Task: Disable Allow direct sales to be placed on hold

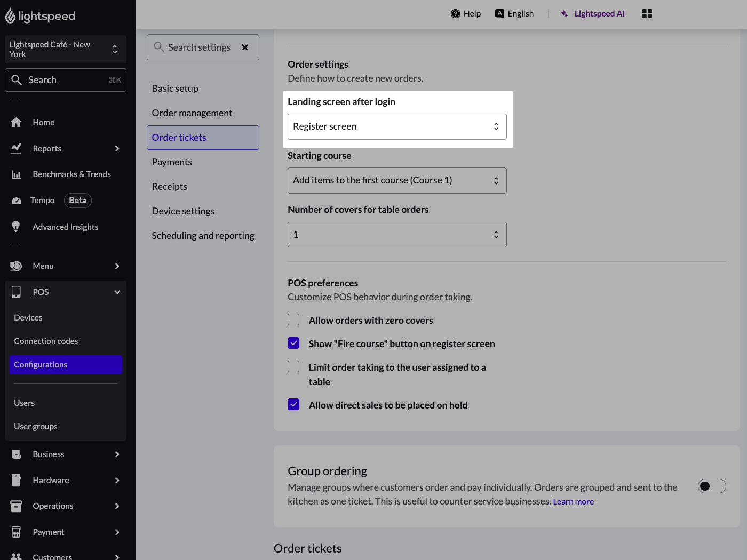Action: coord(293,404)
